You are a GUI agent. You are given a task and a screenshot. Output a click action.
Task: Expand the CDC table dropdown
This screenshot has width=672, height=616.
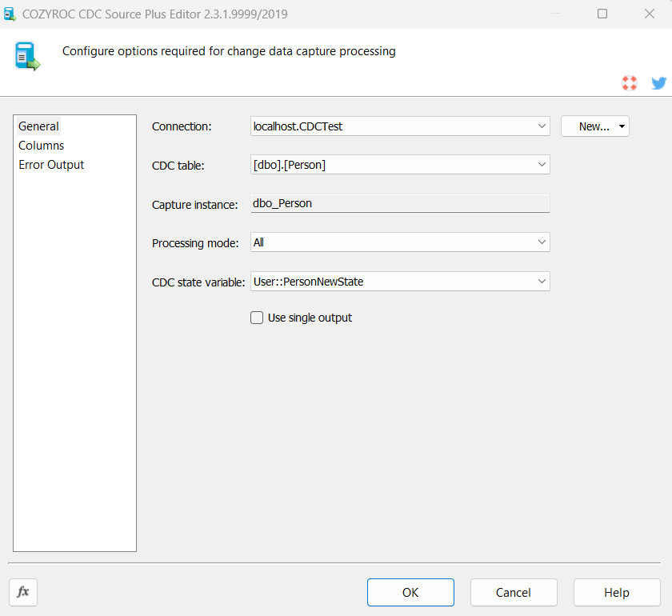tap(542, 165)
